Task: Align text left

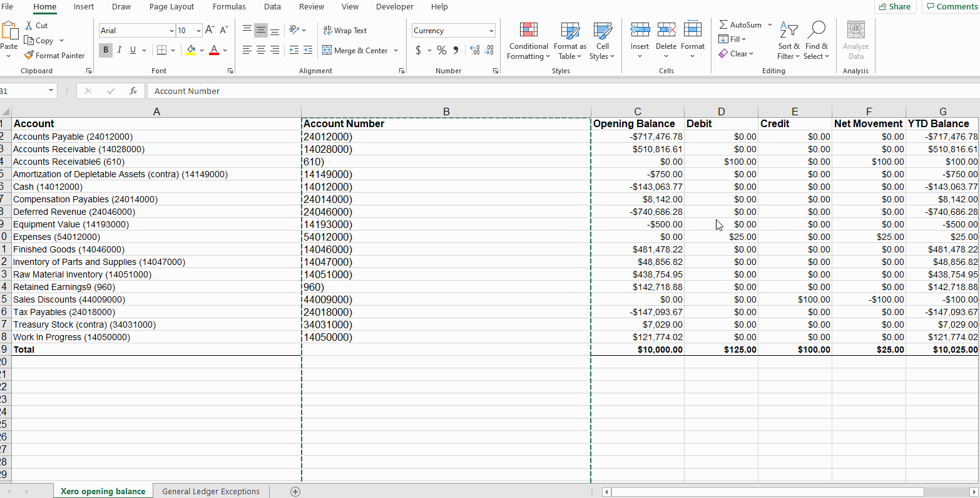Action: pos(247,50)
